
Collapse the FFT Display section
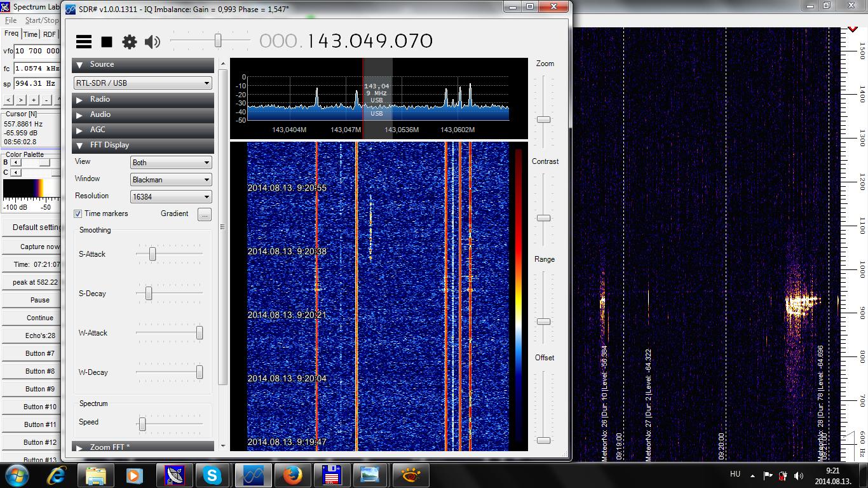(143, 146)
